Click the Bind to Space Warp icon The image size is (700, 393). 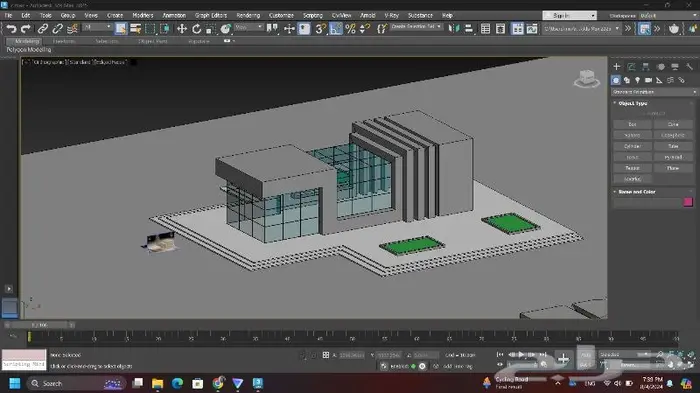coord(72,29)
